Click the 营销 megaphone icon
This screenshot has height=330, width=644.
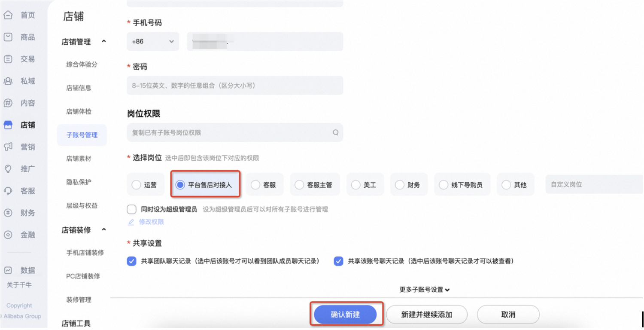tap(8, 147)
